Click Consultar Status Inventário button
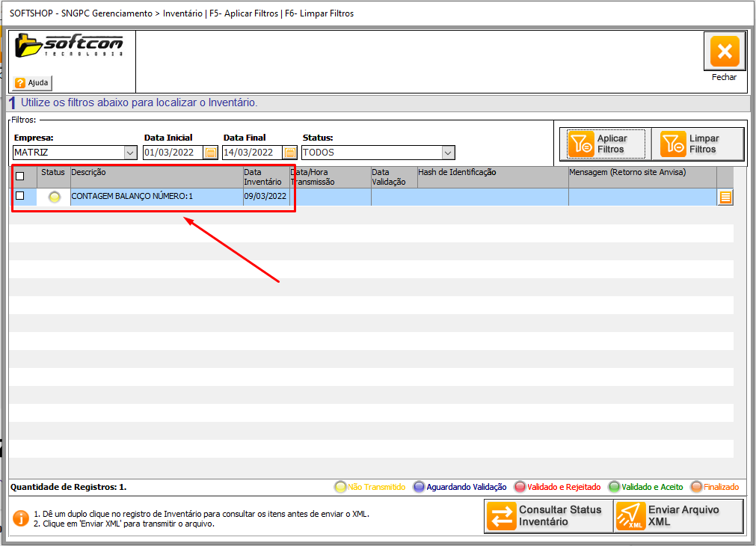The image size is (756, 546). pyautogui.click(x=547, y=516)
